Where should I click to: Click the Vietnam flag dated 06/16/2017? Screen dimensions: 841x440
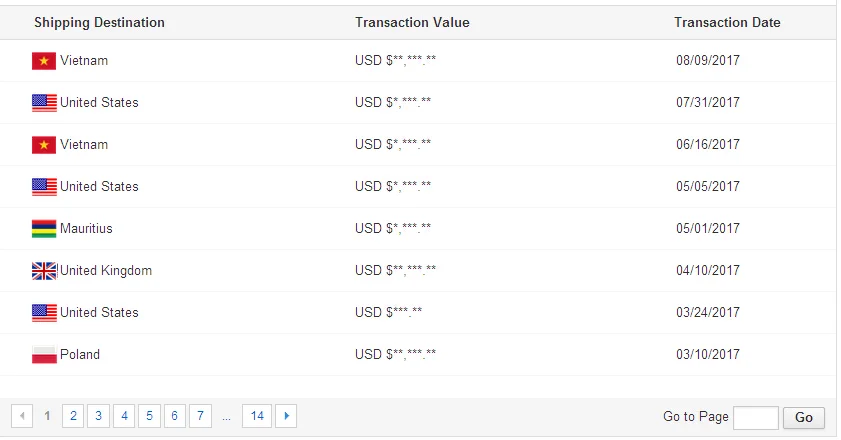44,145
